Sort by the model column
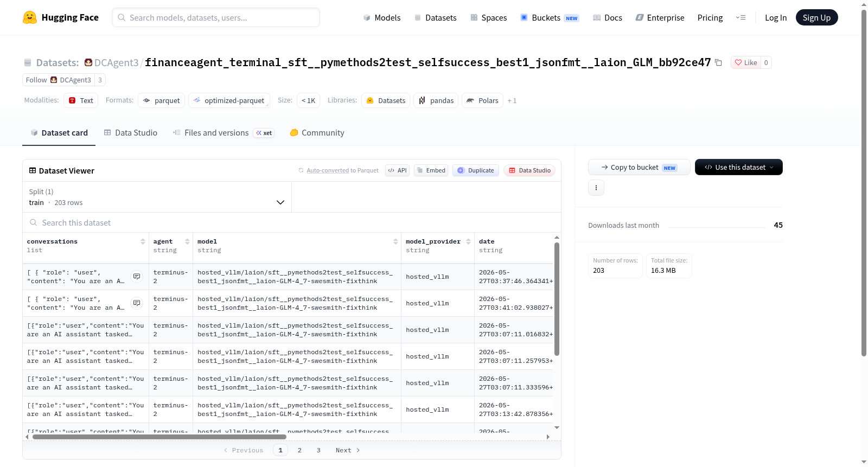The image size is (868, 467). pos(395,241)
